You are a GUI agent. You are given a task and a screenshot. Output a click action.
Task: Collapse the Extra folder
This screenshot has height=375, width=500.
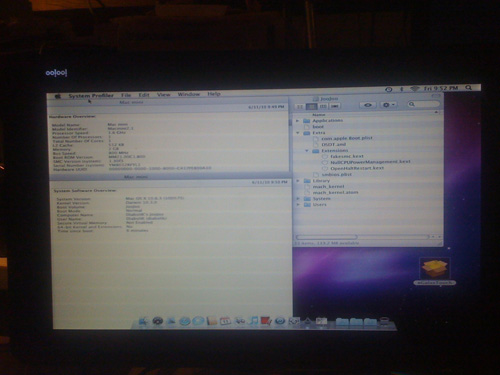pyautogui.click(x=298, y=133)
